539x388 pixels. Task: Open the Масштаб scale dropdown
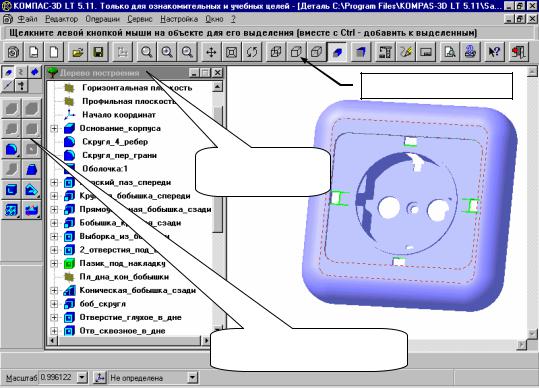(82, 378)
